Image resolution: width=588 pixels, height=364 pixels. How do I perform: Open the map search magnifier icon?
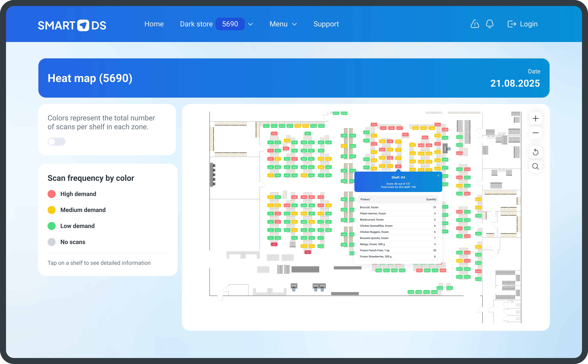[x=535, y=166]
